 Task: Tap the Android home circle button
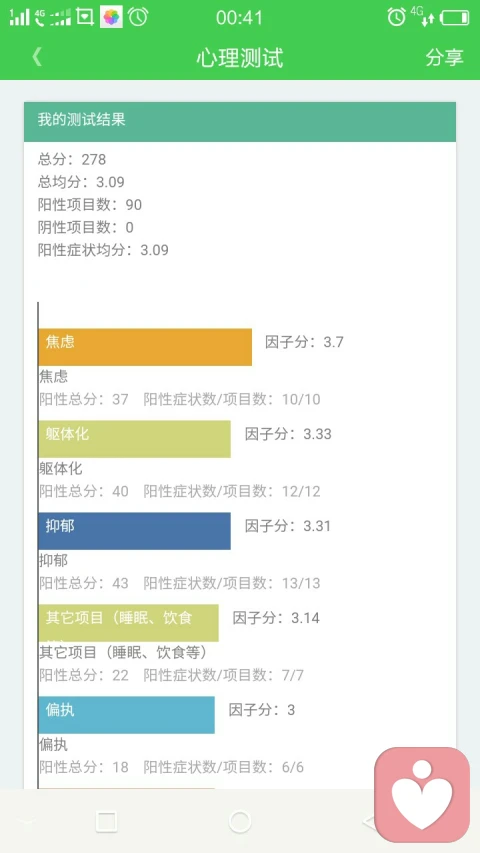tap(240, 821)
